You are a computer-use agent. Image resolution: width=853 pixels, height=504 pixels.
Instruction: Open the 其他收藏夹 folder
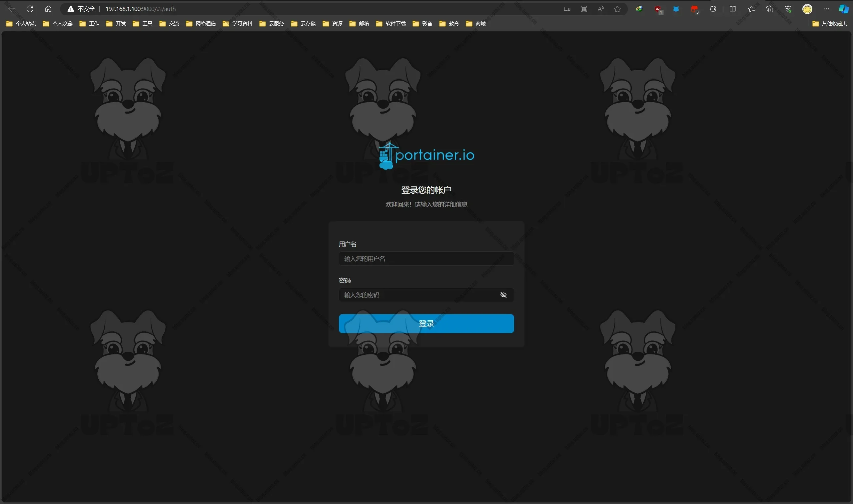(830, 23)
